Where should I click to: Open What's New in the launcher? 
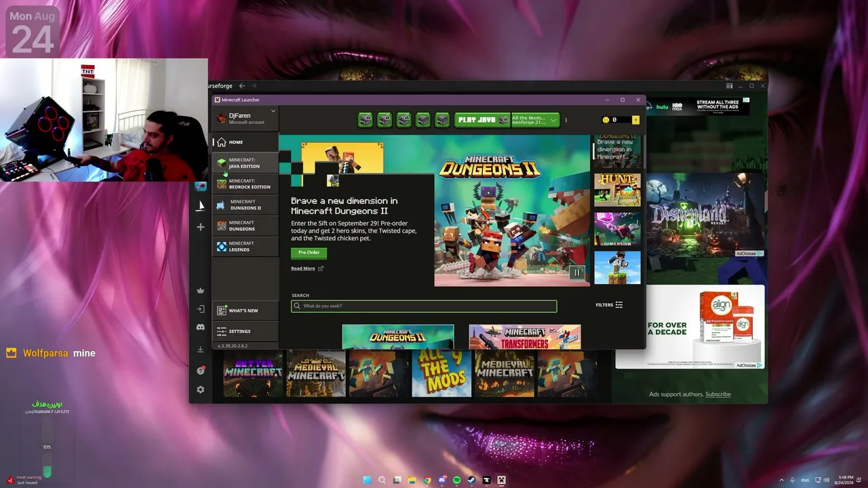(245, 310)
